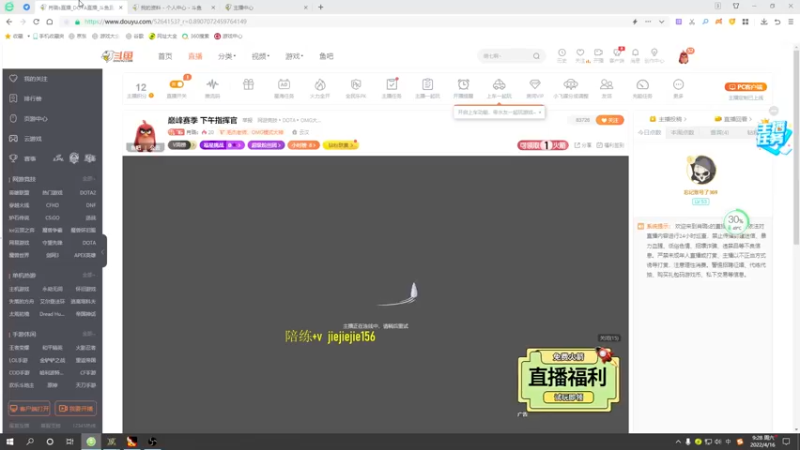Click the client download icon with red badge

617,53
